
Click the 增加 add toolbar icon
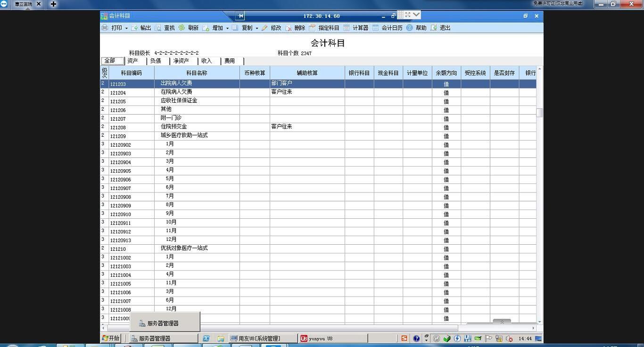pyautogui.click(x=206, y=28)
